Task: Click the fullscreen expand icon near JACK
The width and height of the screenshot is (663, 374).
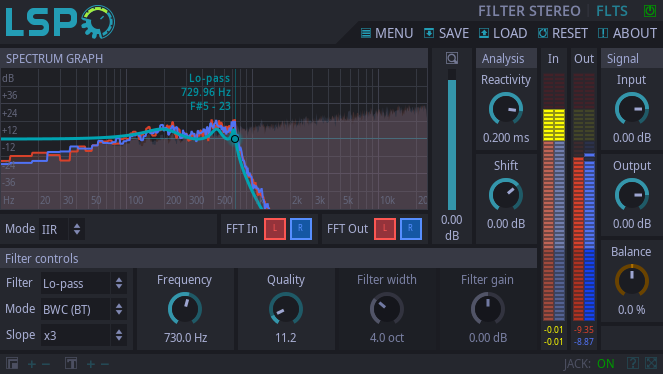Action: click(x=651, y=363)
